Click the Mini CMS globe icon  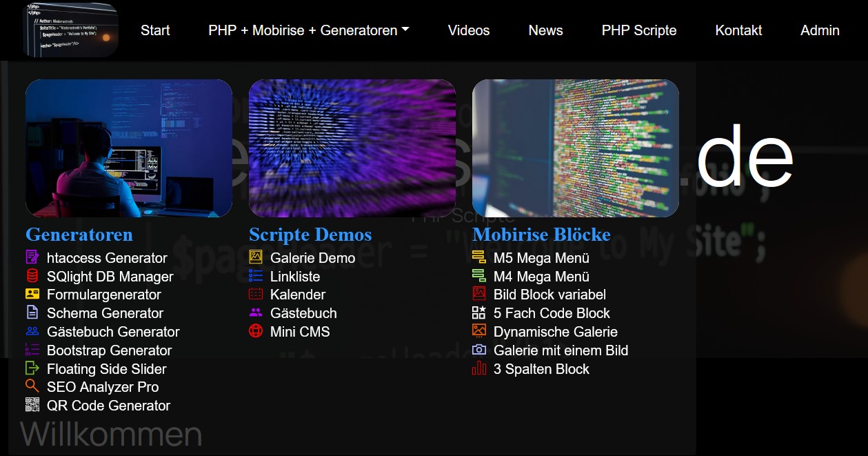point(256,331)
